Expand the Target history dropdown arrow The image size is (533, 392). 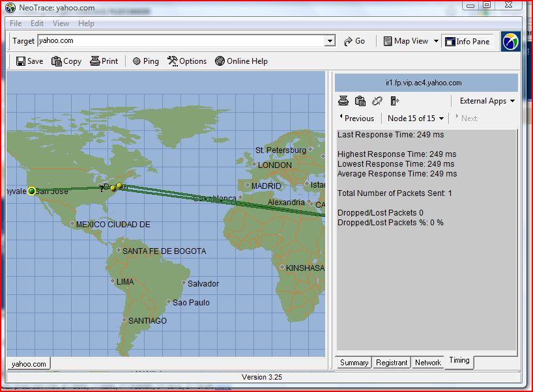pos(330,41)
